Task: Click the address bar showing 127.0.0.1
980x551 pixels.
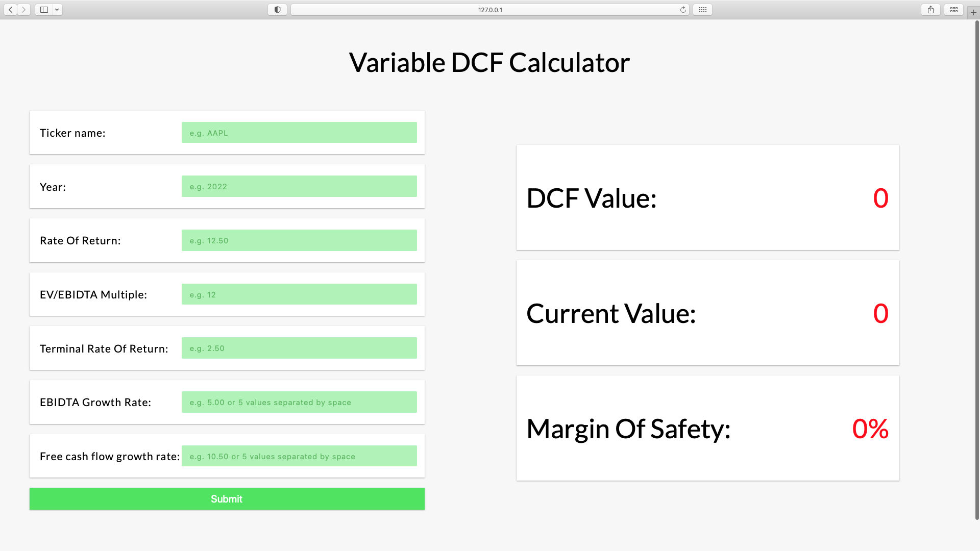Action: tap(488, 9)
